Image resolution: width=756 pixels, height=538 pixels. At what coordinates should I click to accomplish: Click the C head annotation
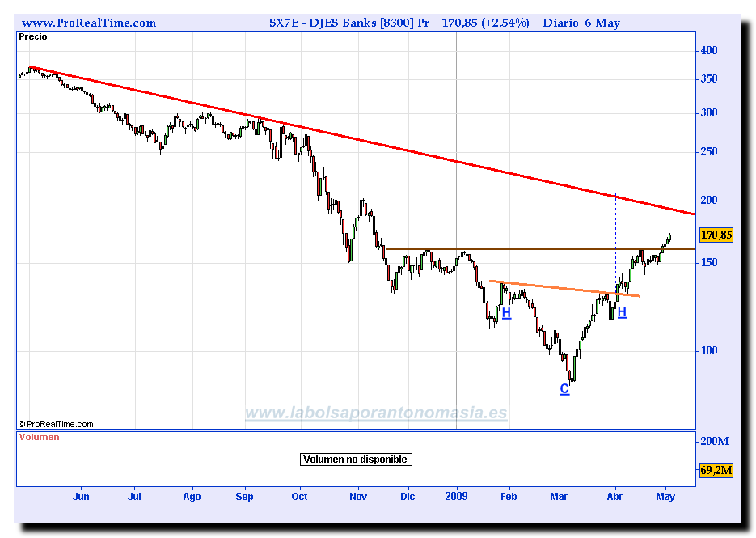[564, 389]
